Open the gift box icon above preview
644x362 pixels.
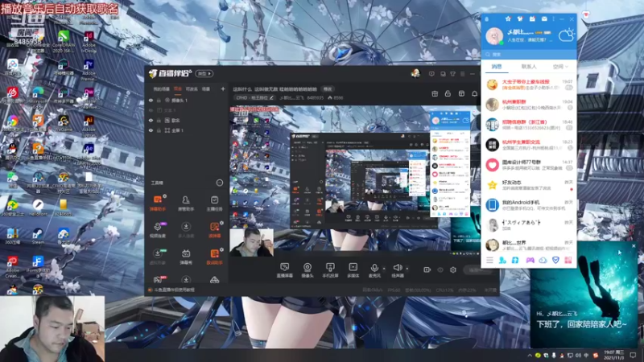435,93
